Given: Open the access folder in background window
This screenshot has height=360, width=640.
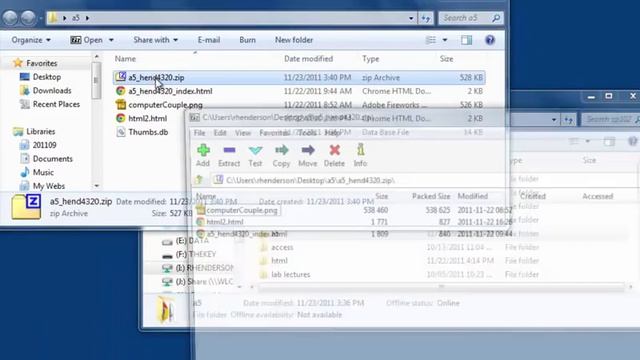Looking at the screenshot, I should (282, 247).
